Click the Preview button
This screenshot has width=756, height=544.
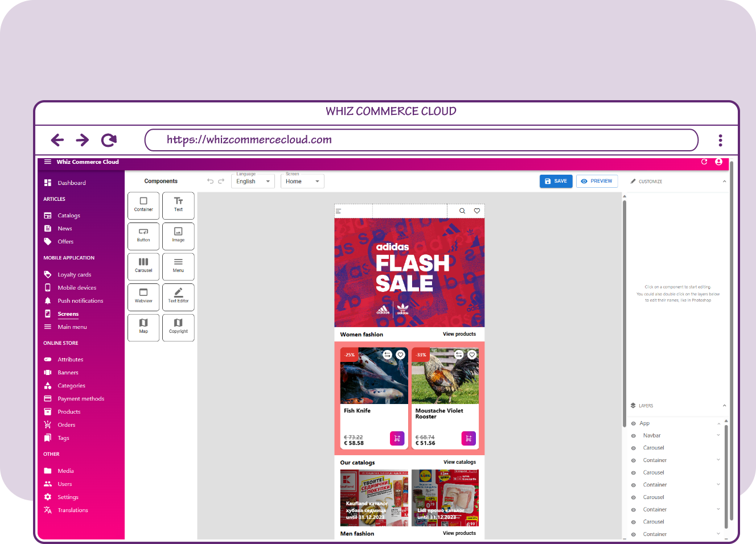tap(597, 182)
